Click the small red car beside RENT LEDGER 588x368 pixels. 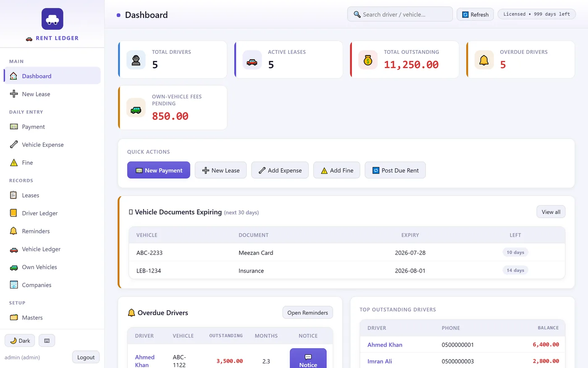pos(29,38)
